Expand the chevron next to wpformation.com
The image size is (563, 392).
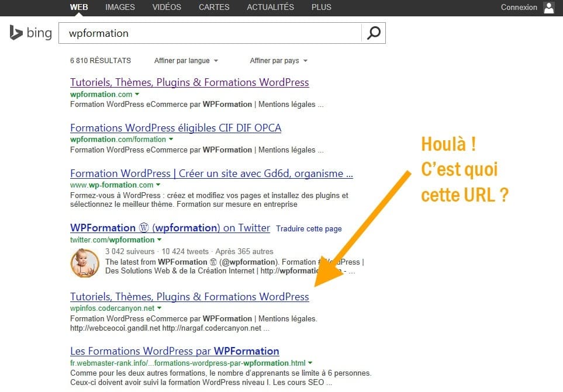click(137, 94)
